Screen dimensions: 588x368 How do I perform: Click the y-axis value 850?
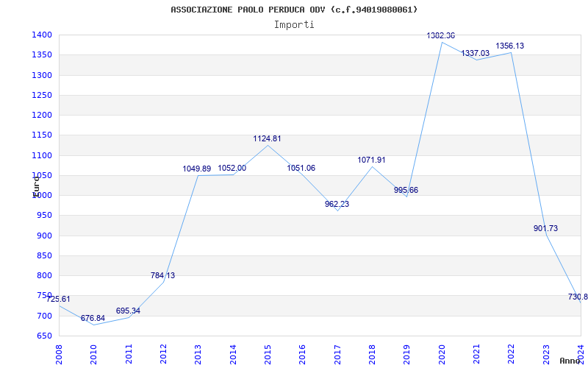pos(44,255)
